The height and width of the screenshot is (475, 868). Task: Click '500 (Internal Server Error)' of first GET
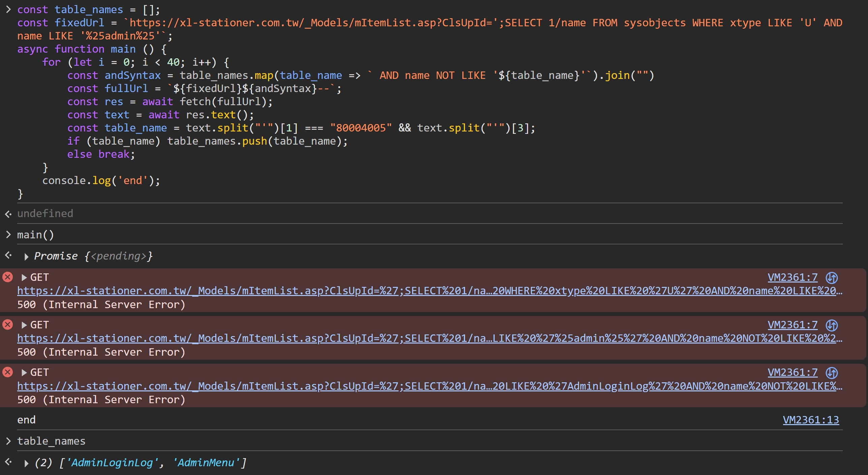(101, 305)
